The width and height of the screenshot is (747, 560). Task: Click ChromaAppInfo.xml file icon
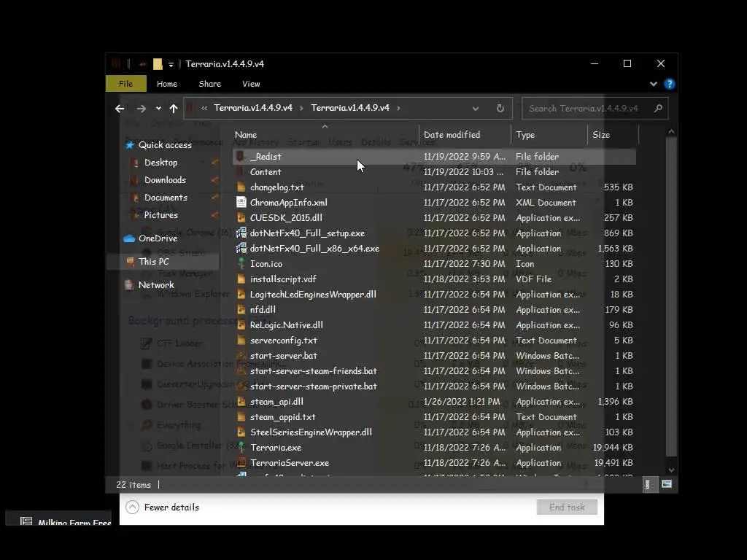[241, 203]
